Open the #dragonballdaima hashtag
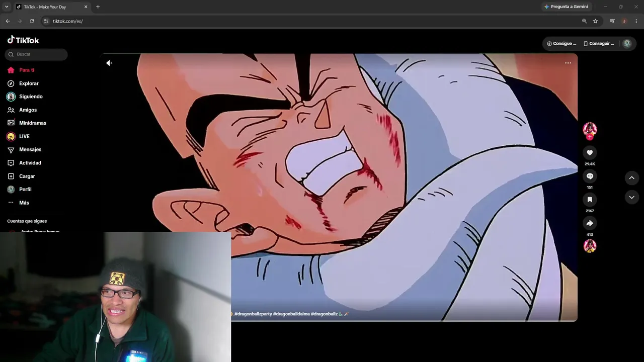 click(x=291, y=314)
